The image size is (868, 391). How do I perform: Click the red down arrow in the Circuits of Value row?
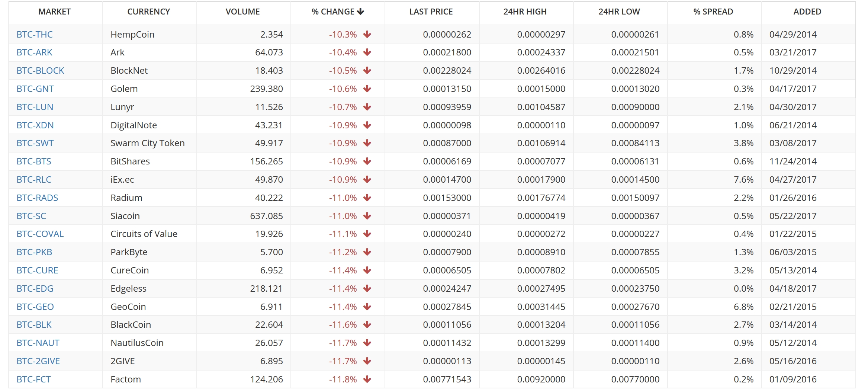point(367,234)
